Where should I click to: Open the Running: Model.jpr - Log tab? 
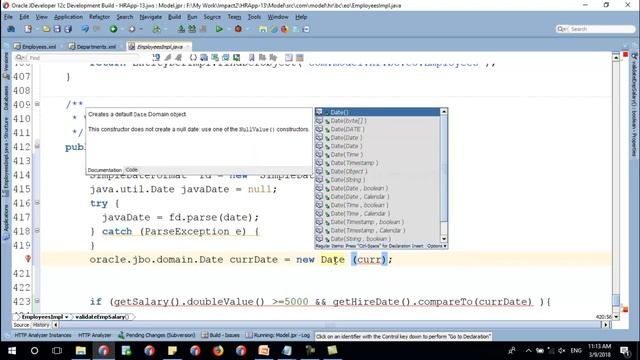pyautogui.click(x=278, y=335)
